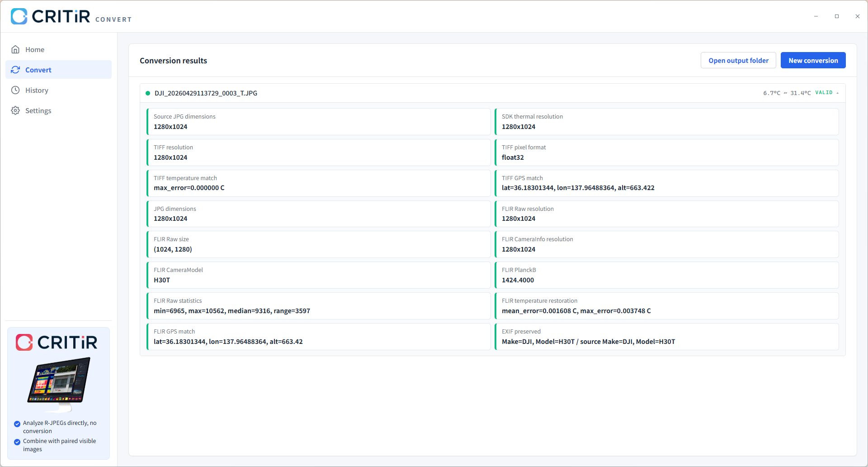Click the VALID status badge

tap(824, 93)
